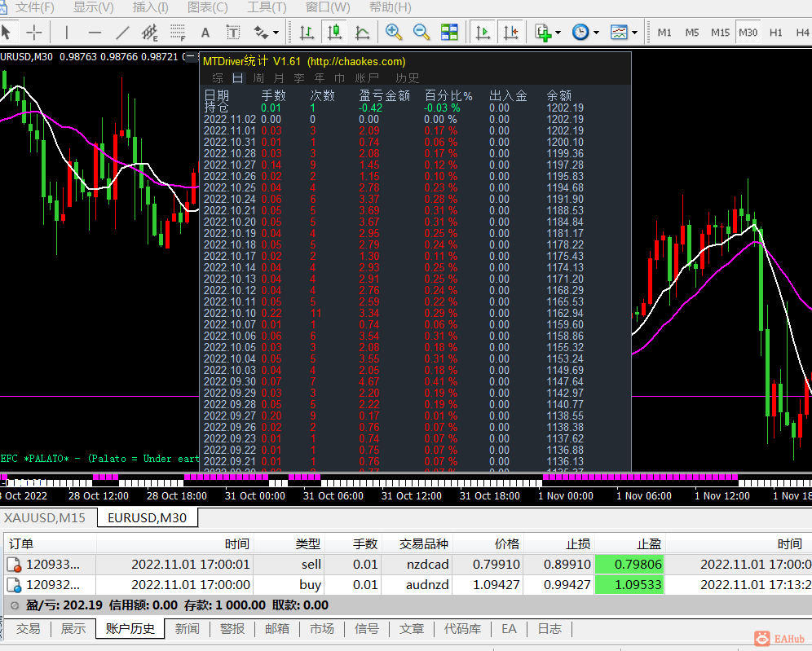Draw a vertical line on chart

67,33
